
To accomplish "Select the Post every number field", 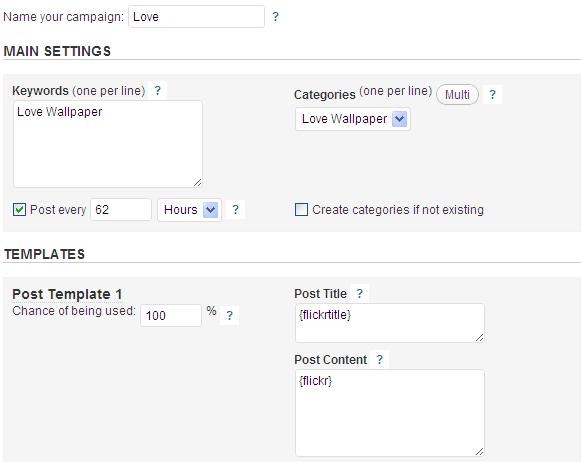I will click(x=121, y=210).
